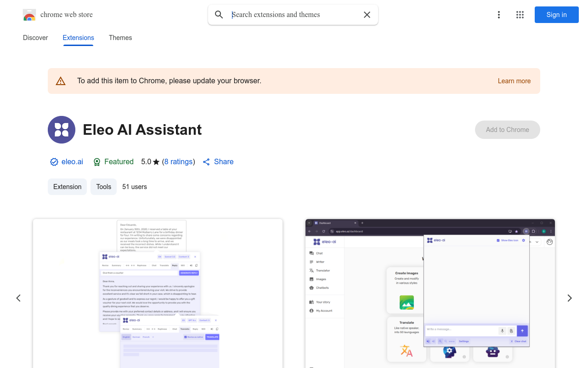The image size is (588, 368).
Task: Switch to the Discover tab
Action: pyautogui.click(x=35, y=38)
